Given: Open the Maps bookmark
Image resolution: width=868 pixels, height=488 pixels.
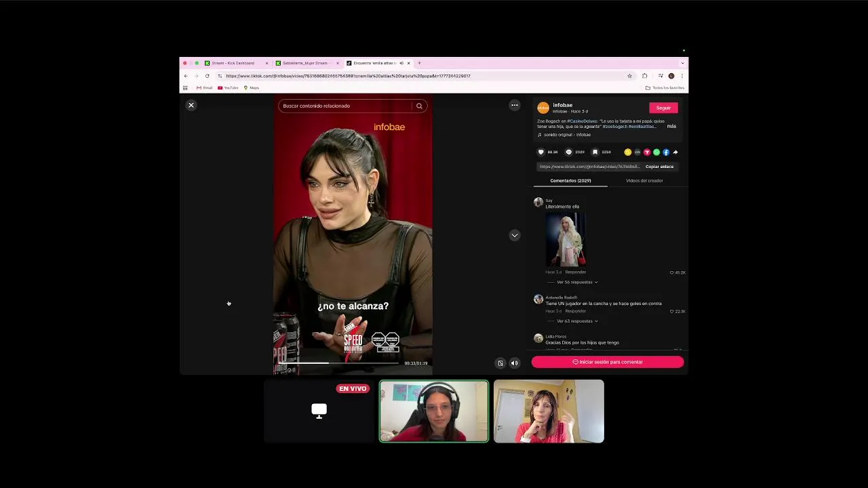Looking at the screenshot, I should coord(252,87).
